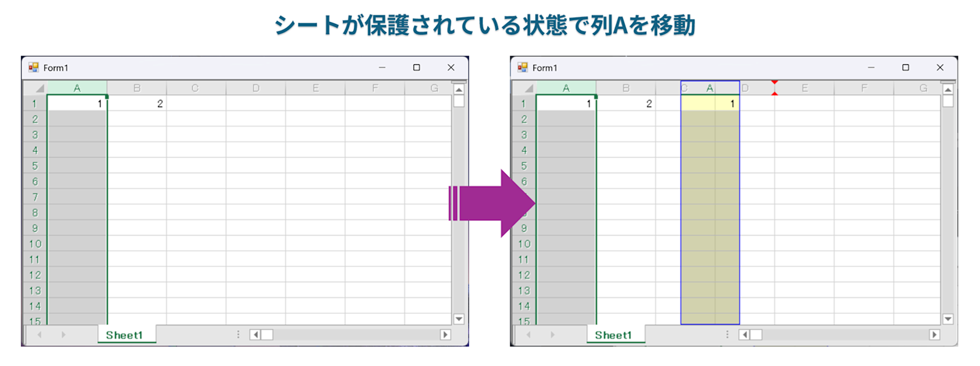Maximize the left Form1 window
Screen dimensions: 980x366
(x=417, y=67)
